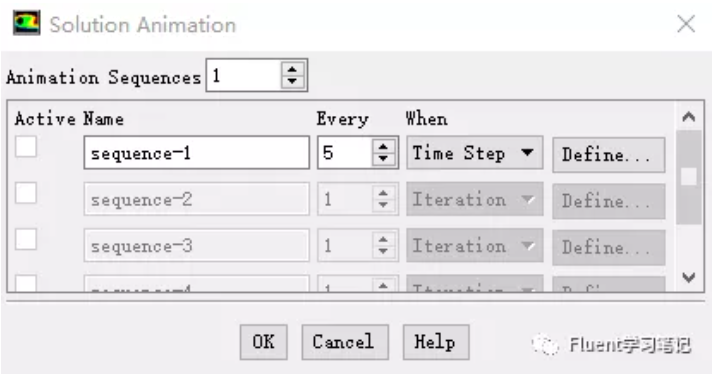The width and height of the screenshot is (713, 378).
Task: Expand the Iteration dropdown for sequence-2
Action: click(x=474, y=199)
